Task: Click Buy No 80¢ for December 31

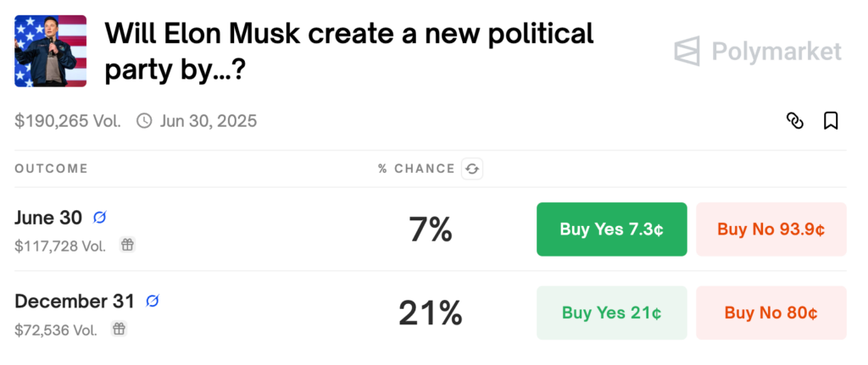Action: click(771, 312)
